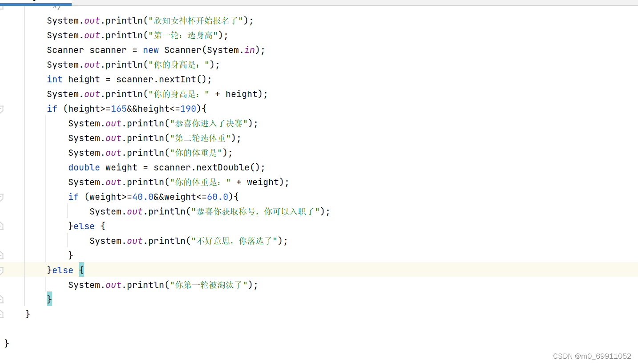Image resolution: width=638 pixels, height=364 pixels.
Task: Place cursor on 'new Scanner(System.in)'
Action: coord(202,50)
